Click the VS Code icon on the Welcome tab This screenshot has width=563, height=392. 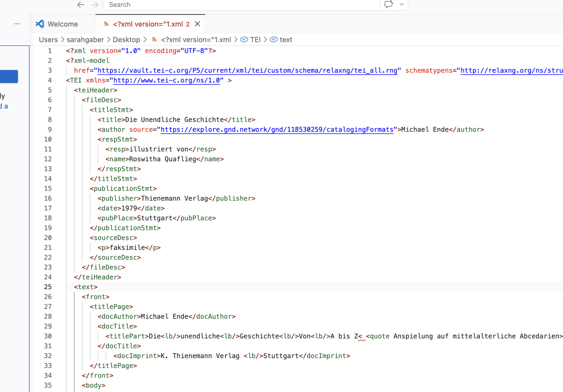point(40,24)
